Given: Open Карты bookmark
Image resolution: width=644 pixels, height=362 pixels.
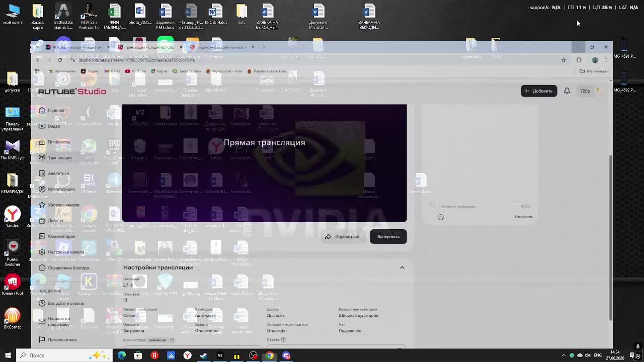Looking at the screenshot, I should tap(159, 71).
